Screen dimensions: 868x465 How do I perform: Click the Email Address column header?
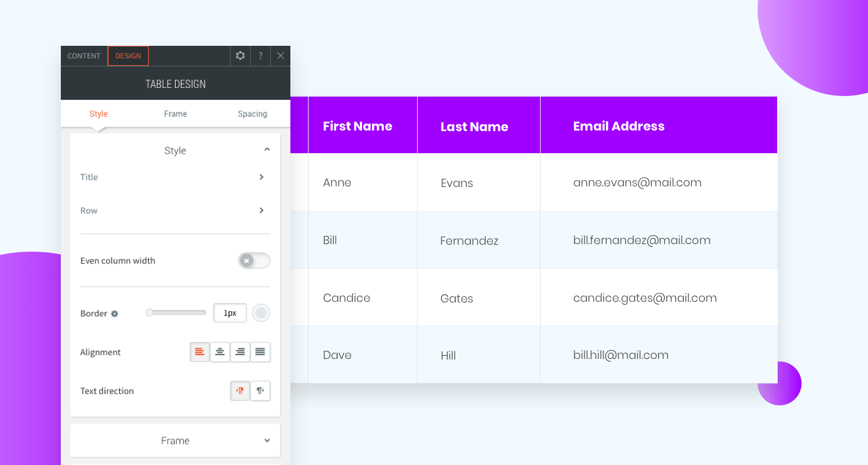(x=659, y=125)
